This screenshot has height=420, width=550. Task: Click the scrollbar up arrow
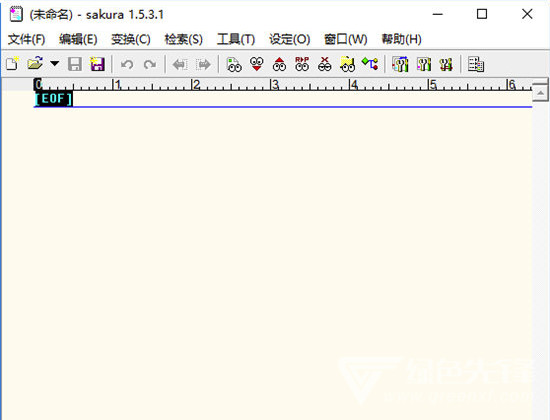point(541,93)
